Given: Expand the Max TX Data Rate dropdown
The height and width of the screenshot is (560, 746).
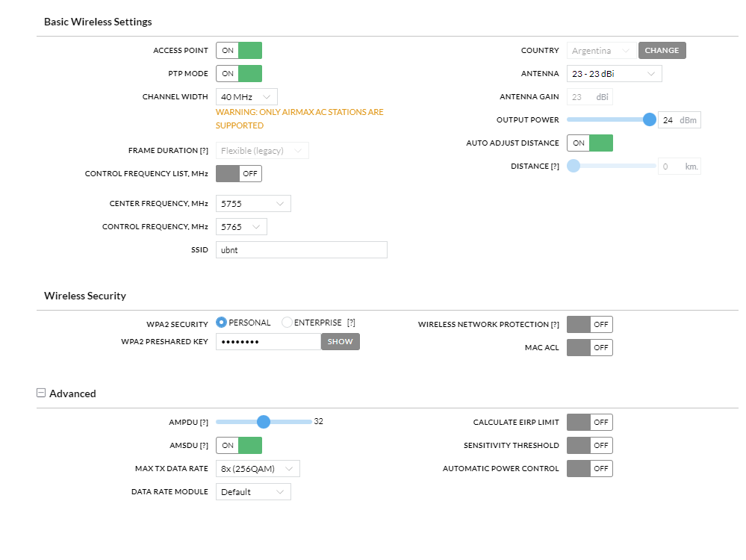Looking at the screenshot, I should pyautogui.click(x=258, y=469).
